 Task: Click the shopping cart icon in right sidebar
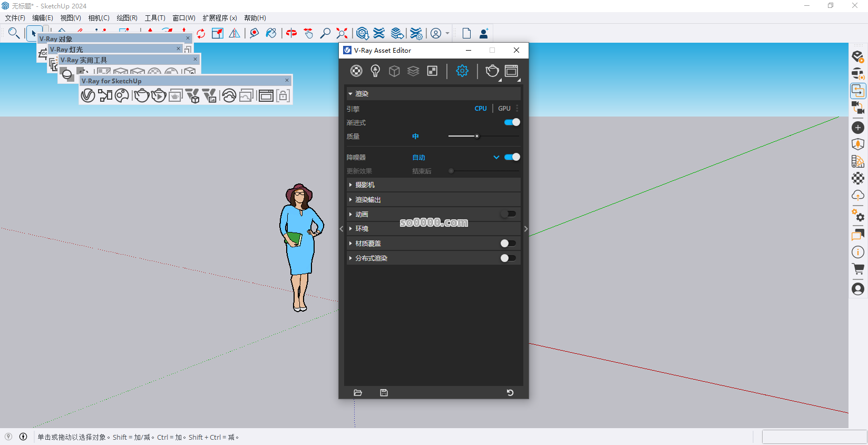pyautogui.click(x=858, y=269)
